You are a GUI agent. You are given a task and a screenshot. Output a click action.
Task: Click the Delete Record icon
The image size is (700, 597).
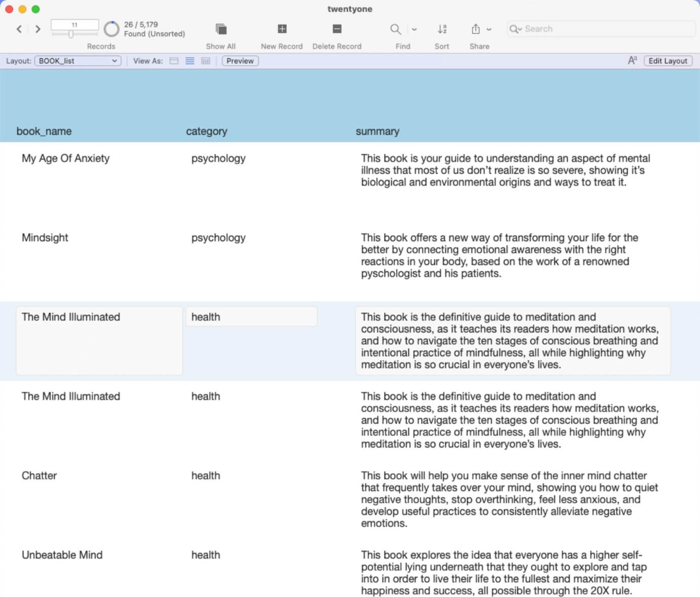click(x=337, y=29)
